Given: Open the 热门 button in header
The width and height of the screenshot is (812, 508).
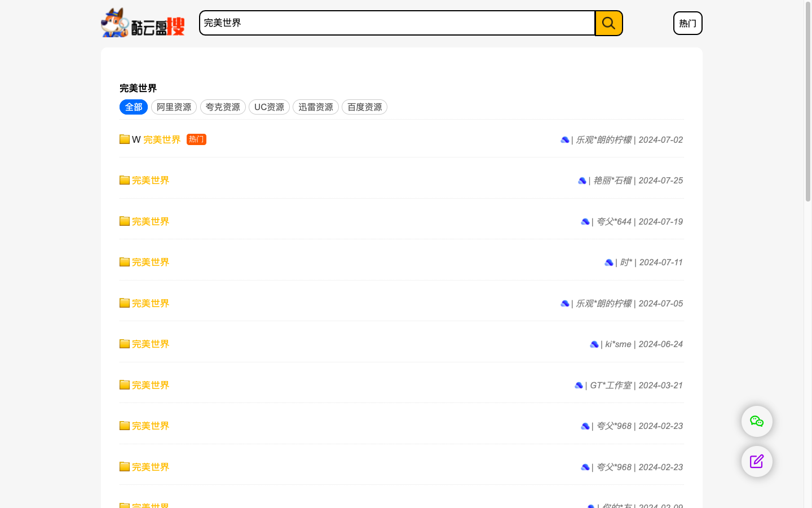Looking at the screenshot, I should pyautogui.click(x=687, y=23).
